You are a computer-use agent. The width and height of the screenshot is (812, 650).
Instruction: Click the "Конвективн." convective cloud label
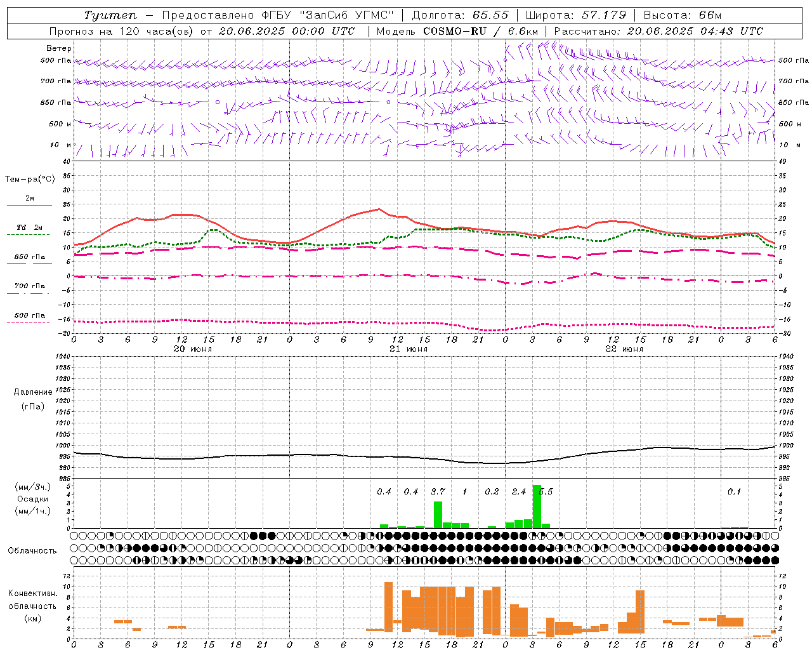(33, 594)
